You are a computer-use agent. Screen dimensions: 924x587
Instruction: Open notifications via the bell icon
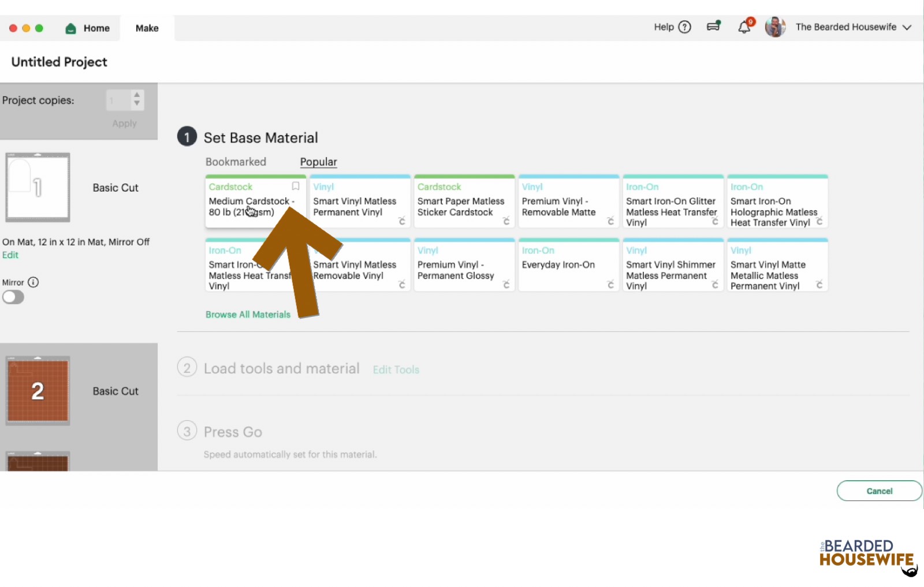pyautogui.click(x=744, y=27)
